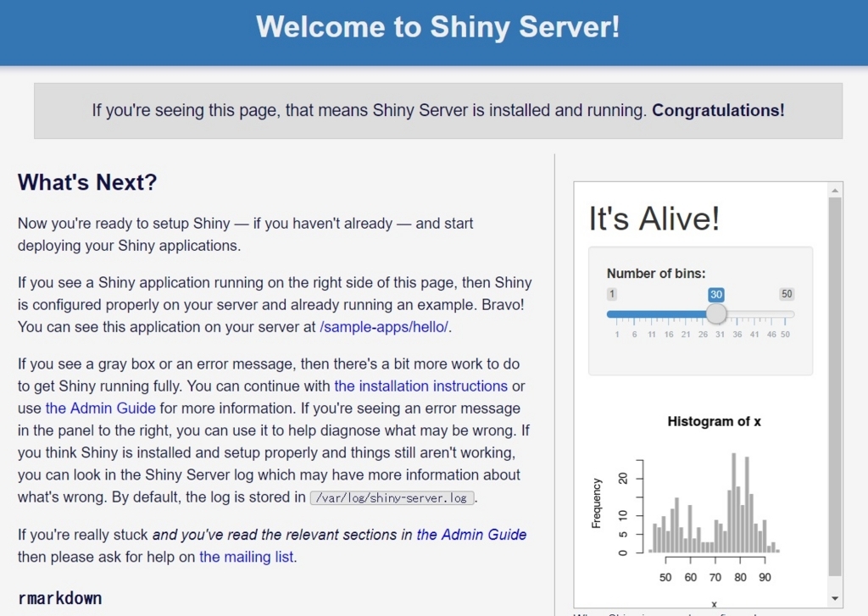Open the /sample-apps/hello/ link
The image size is (868, 616).
pyautogui.click(x=384, y=327)
